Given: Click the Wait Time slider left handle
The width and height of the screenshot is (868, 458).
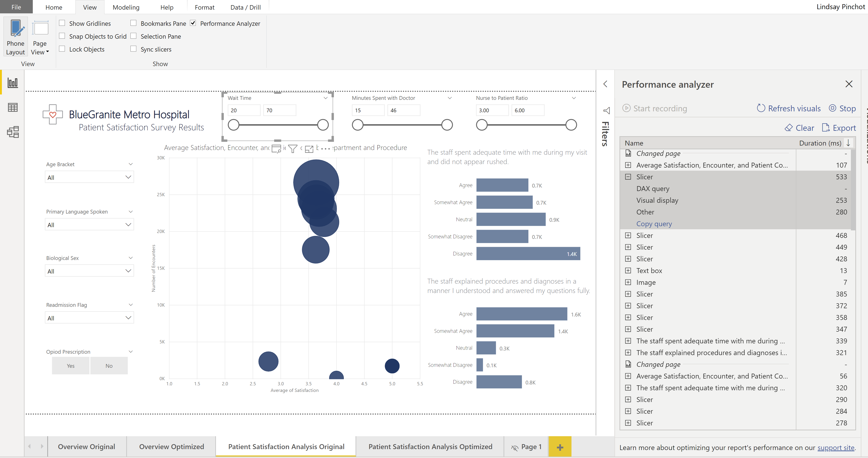Looking at the screenshot, I should pos(234,125).
